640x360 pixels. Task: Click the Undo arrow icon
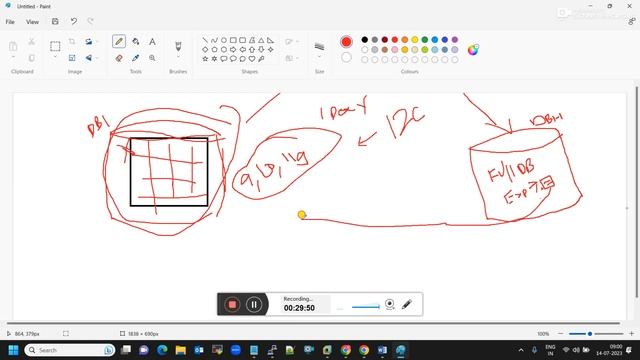point(73,21)
